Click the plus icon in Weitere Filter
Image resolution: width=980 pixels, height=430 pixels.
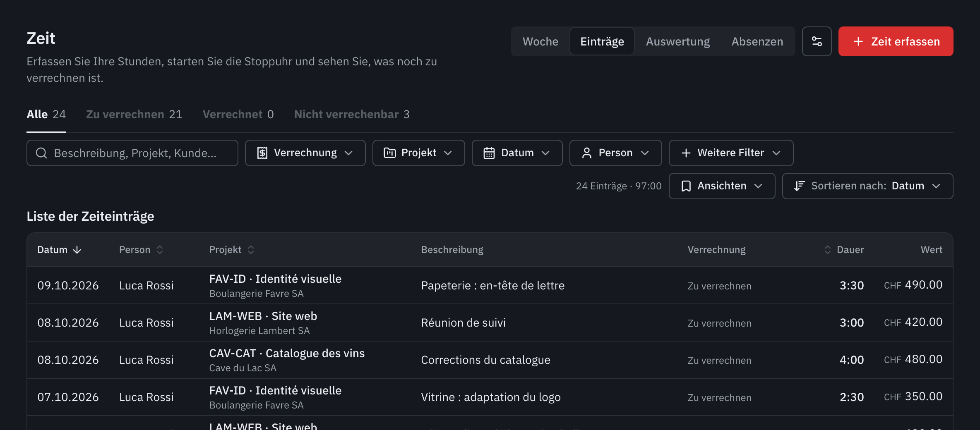[686, 153]
